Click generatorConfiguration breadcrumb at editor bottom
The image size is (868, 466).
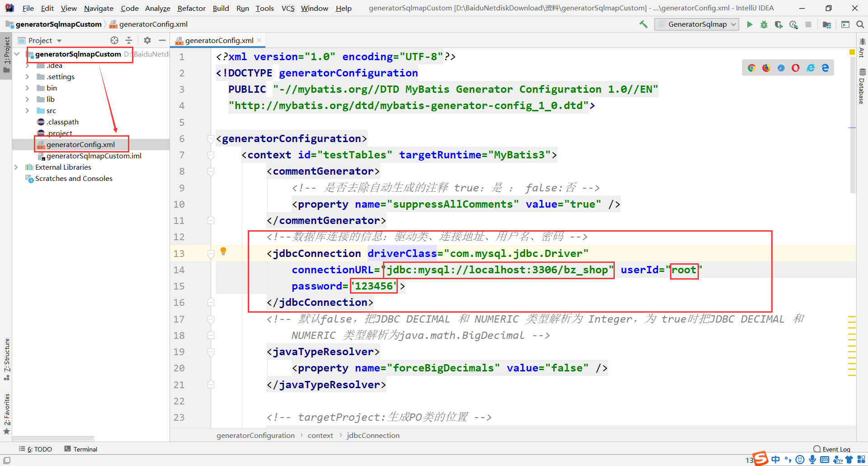click(255, 435)
